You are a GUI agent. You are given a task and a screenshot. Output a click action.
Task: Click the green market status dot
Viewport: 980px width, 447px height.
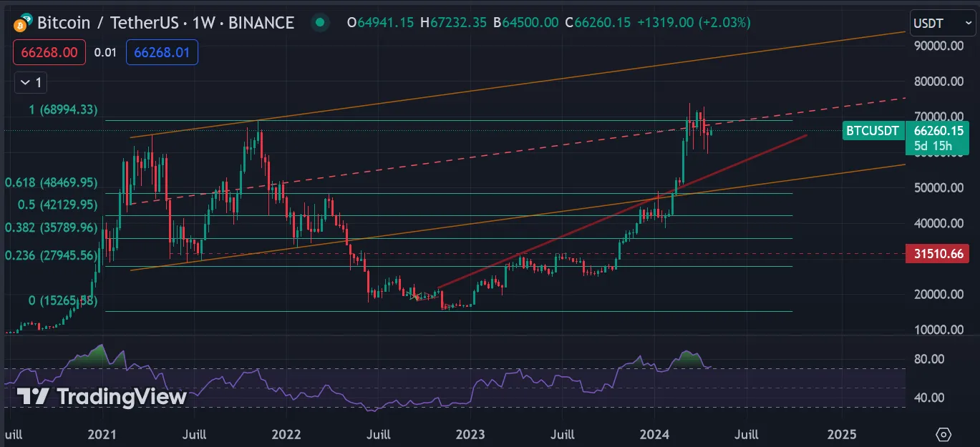[320, 23]
